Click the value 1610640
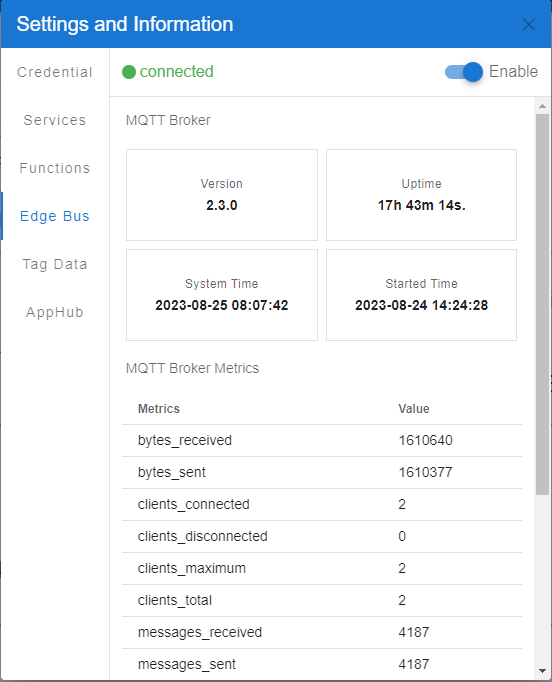This screenshot has height=682, width=552. (x=425, y=440)
